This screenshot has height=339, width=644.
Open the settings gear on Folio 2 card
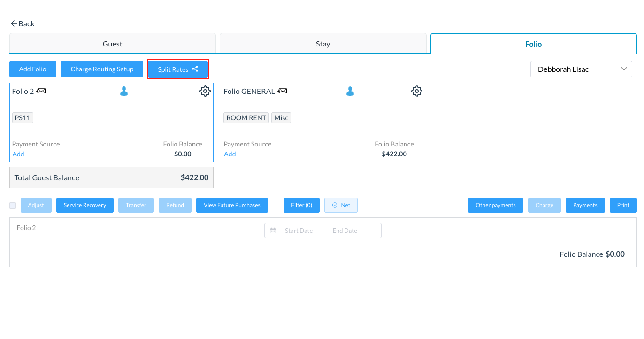pos(205,91)
